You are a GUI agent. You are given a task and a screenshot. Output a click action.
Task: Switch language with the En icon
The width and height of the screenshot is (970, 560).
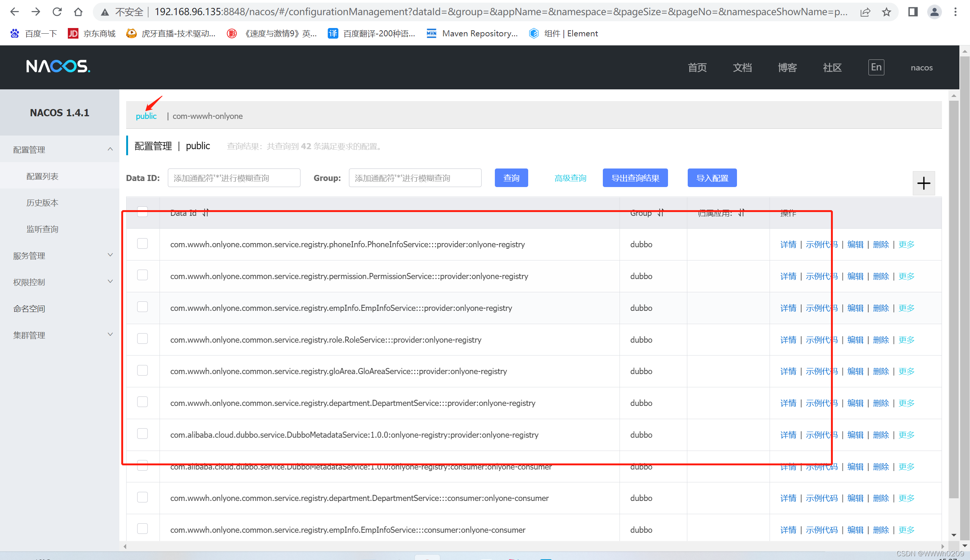click(x=876, y=67)
